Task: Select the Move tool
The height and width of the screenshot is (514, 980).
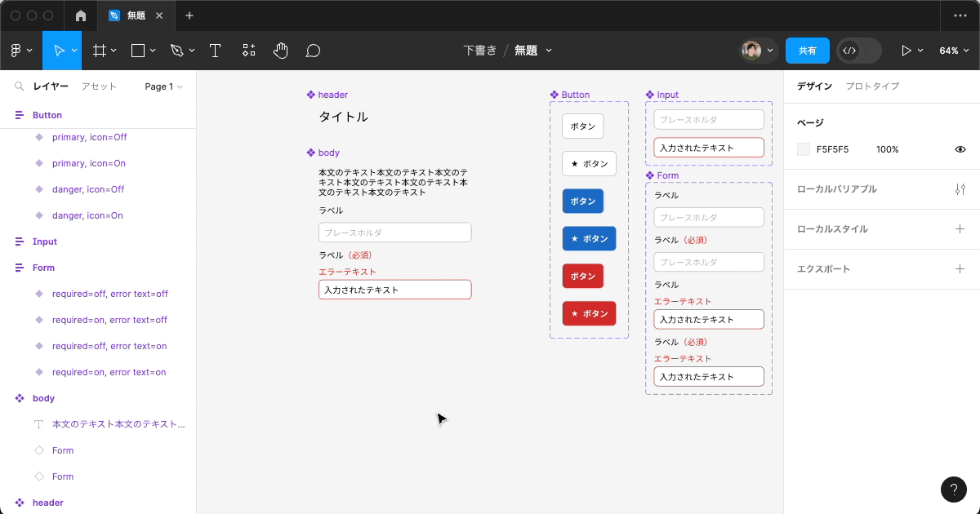Action: pyautogui.click(x=57, y=50)
